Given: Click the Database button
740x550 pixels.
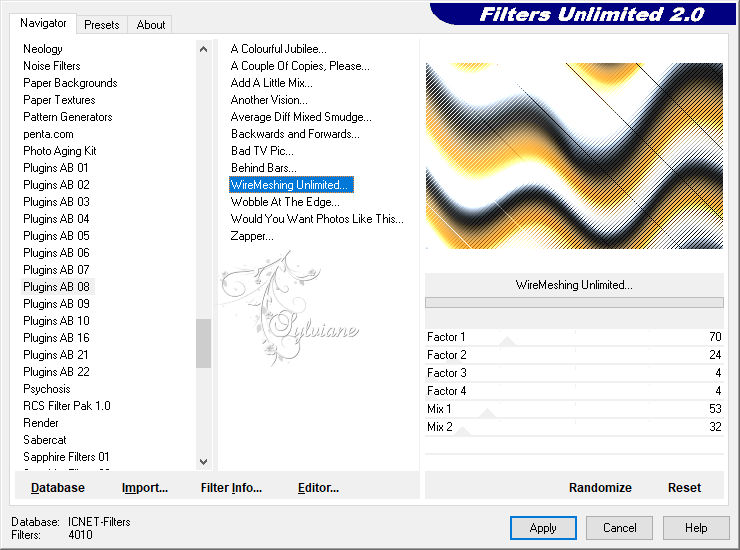Looking at the screenshot, I should point(58,488).
